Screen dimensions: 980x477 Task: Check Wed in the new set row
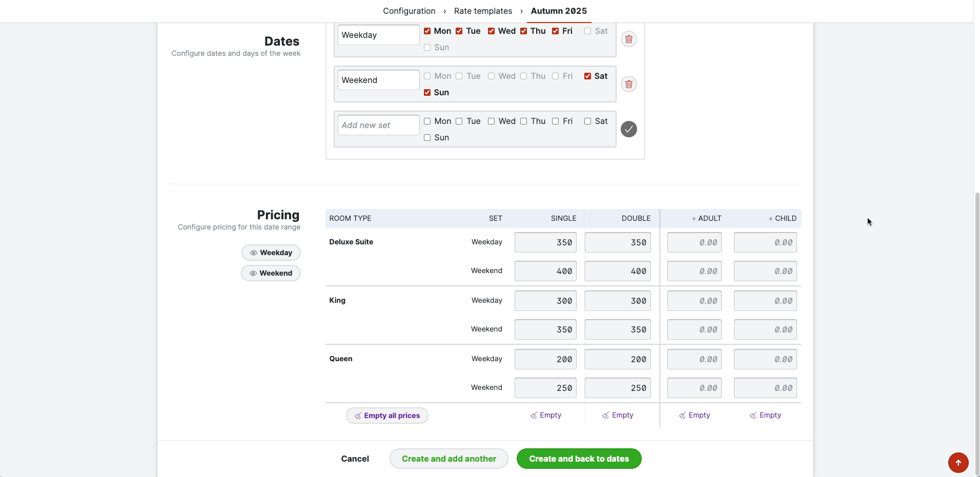click(x=492, y=121)
